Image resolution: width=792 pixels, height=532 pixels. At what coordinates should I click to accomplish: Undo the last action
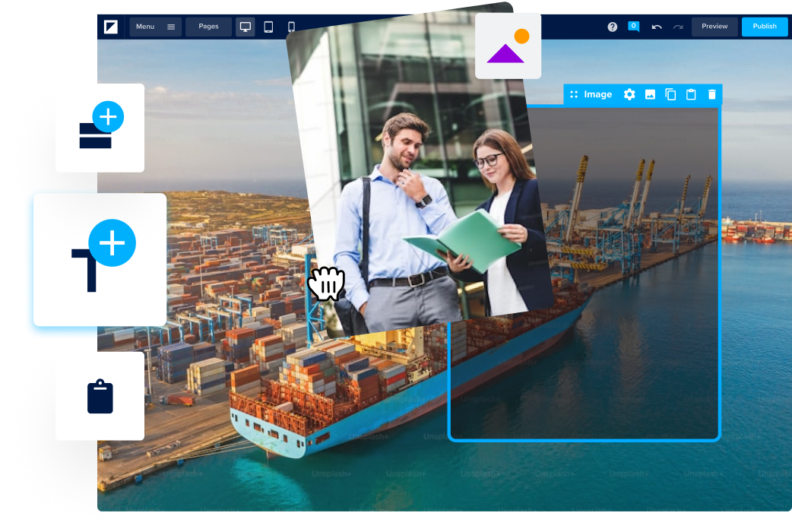[x=657, y=27]
